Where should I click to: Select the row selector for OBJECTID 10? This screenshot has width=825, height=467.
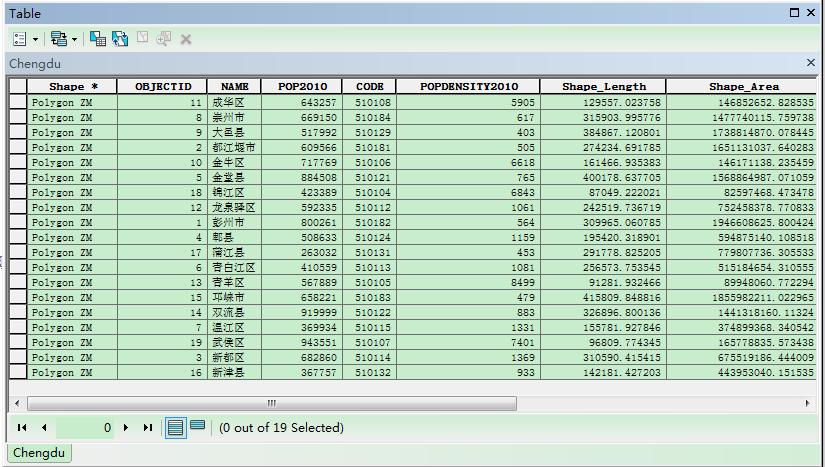(18, 163)
